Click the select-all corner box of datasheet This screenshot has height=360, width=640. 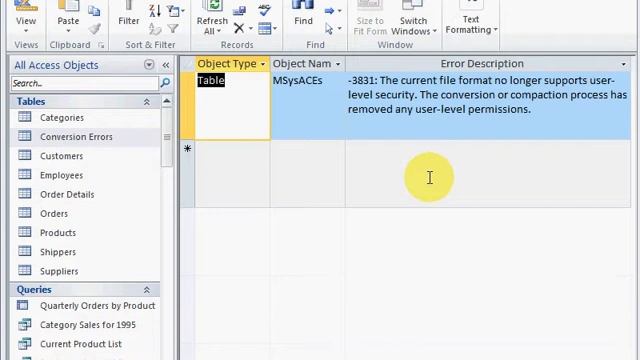187,64
